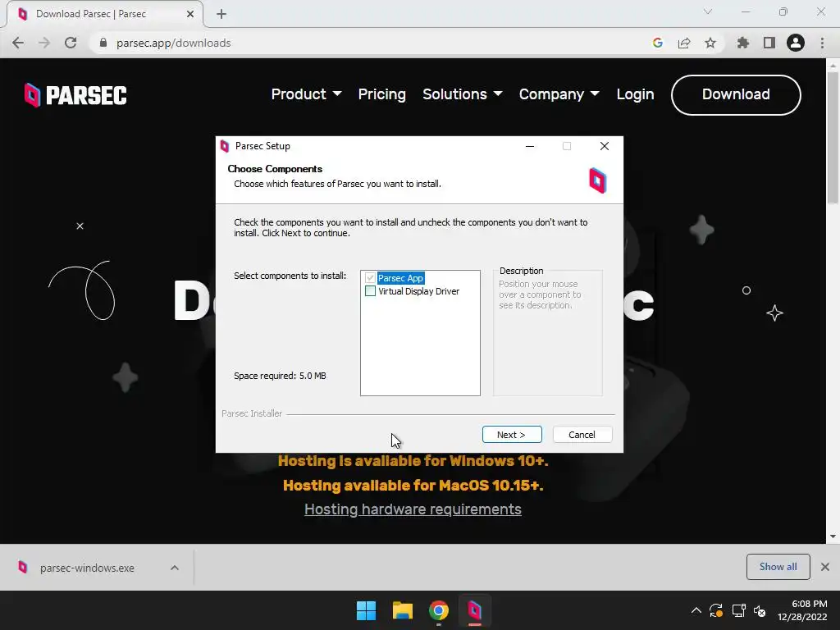The image size is (840, 630).
Task: Click the Parsec Setup title bar icon
Action: click(x=225, y=146)
